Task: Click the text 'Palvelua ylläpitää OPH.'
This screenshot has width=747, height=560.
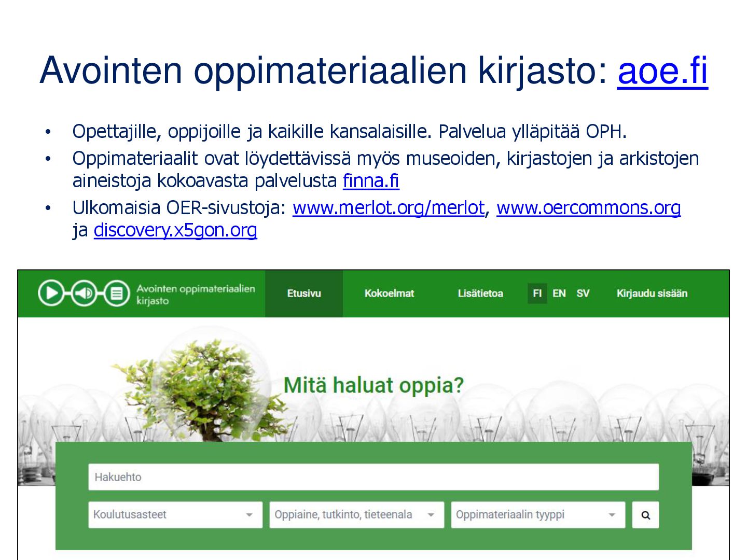Action: coord(533,132)
